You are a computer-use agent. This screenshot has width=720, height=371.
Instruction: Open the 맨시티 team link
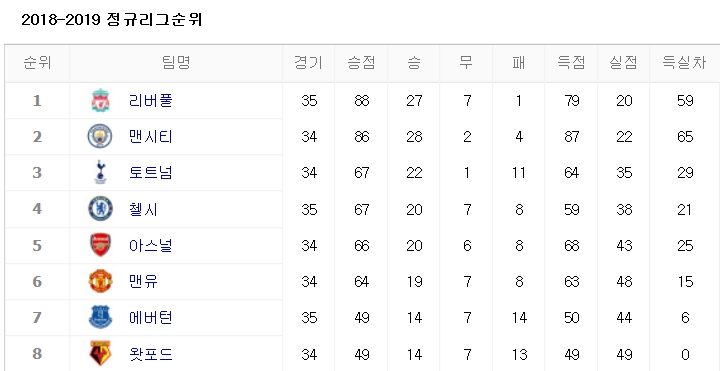pos(151,136)
